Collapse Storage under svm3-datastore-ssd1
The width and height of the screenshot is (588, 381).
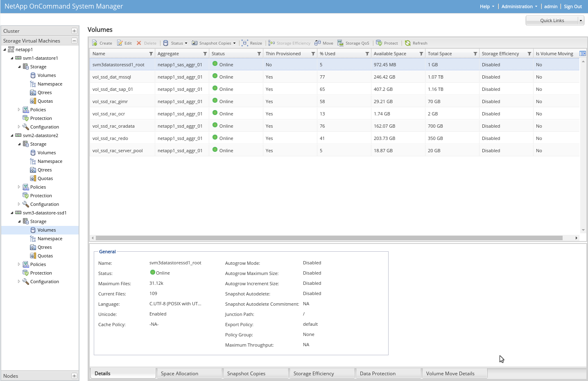tap(19, 221)
